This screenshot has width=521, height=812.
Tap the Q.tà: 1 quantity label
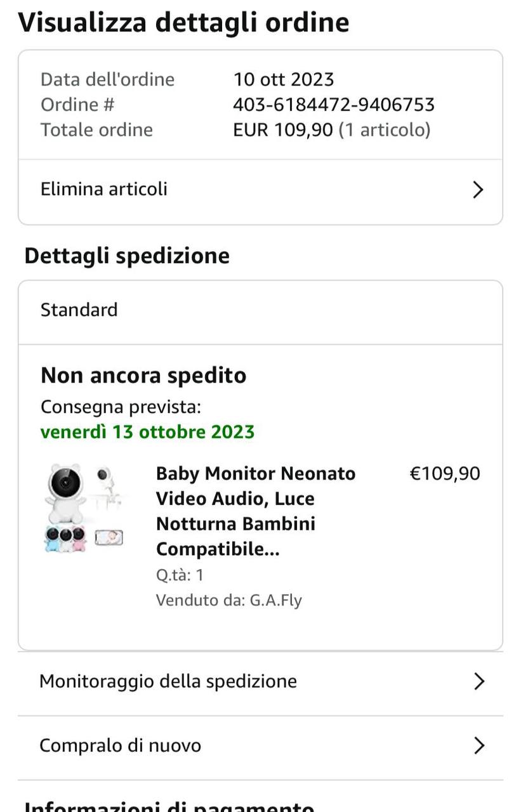click(x=180, y=575)
